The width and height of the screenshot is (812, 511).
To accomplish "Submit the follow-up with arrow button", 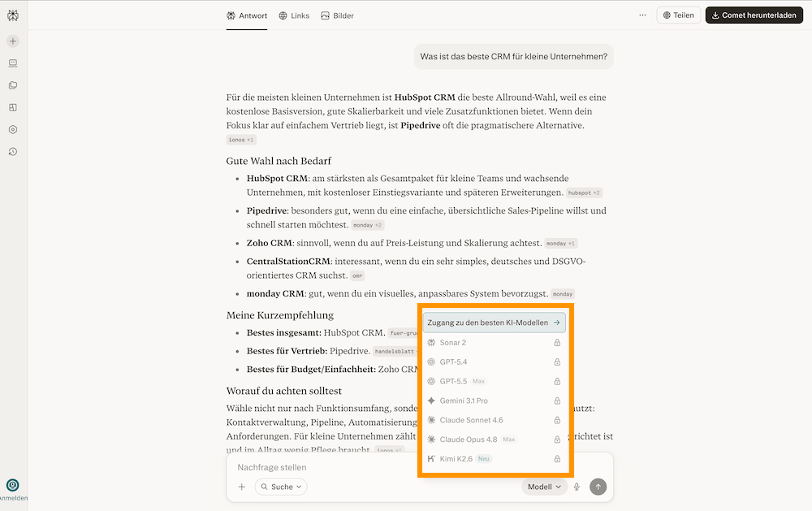I will pos(598,487).
